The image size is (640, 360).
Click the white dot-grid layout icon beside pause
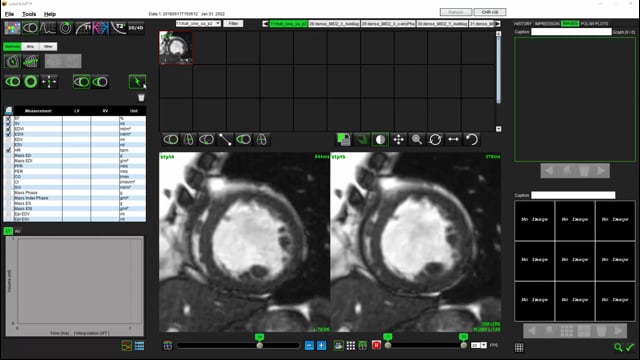(351, 346)
